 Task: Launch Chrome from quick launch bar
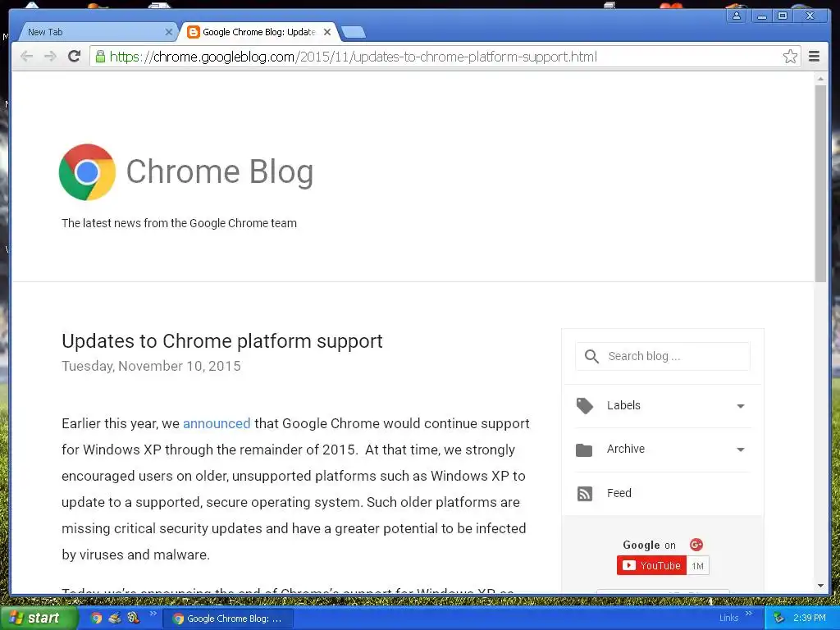click(96, 619)
